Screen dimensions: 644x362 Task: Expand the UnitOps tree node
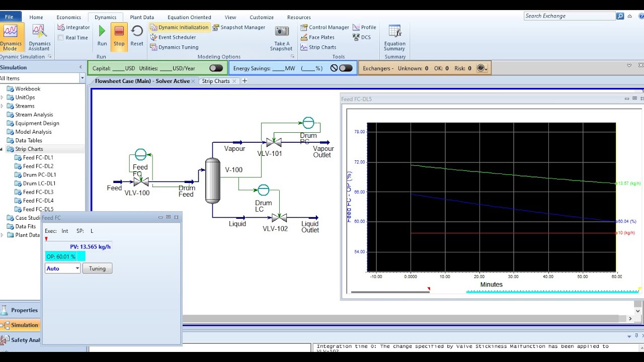point(2,98)
